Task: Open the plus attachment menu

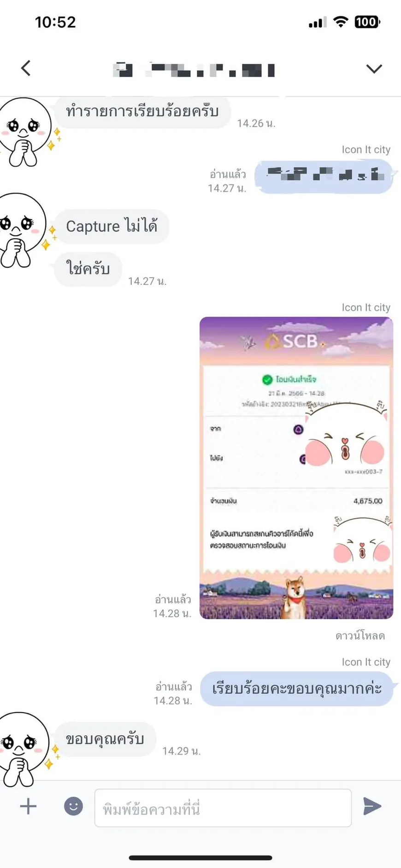Action: point(28,806)
